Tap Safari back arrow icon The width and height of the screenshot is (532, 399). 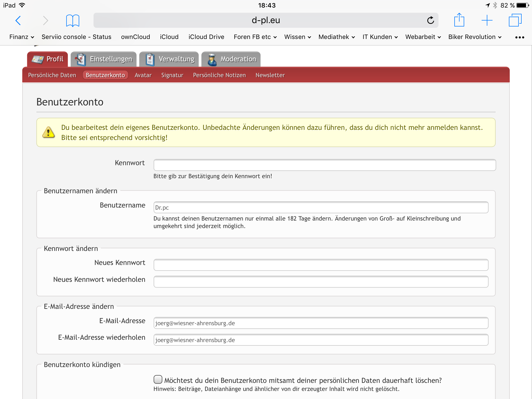(18, 20)
